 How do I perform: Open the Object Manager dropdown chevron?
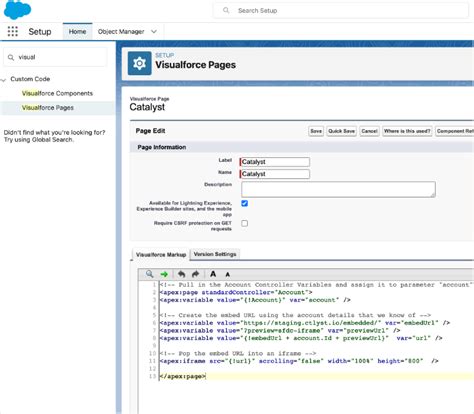[154, 32]
